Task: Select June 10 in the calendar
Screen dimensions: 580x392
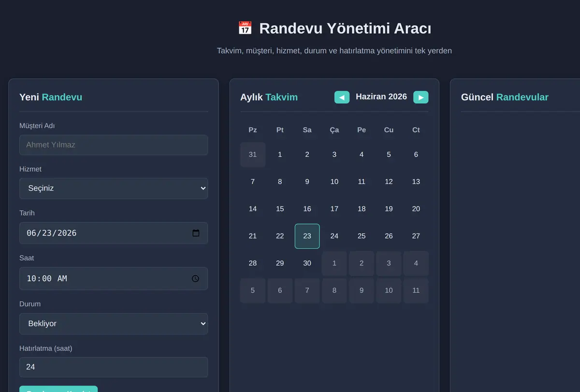Action: click(334, 182)
